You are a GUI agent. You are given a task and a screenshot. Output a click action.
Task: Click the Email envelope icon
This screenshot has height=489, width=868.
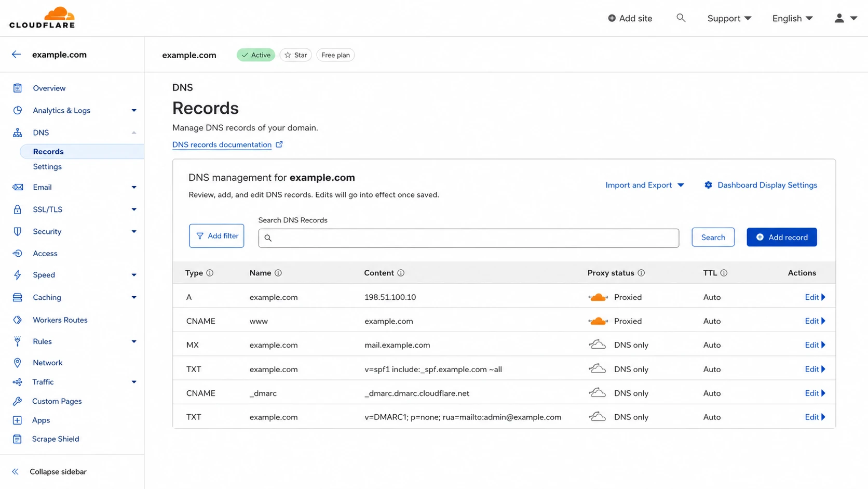click(x=18, y=187)
